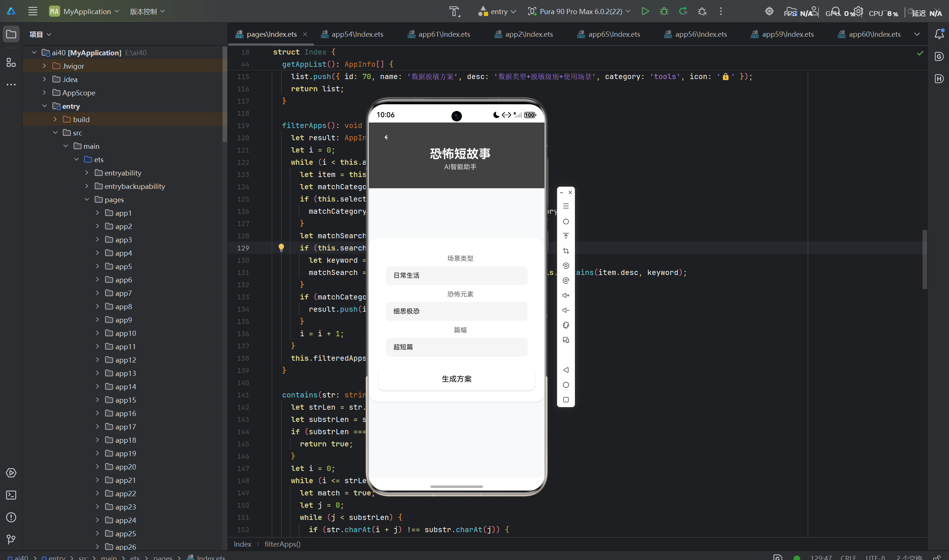Switch to app54\Index.ets tab

pos(352,35)
